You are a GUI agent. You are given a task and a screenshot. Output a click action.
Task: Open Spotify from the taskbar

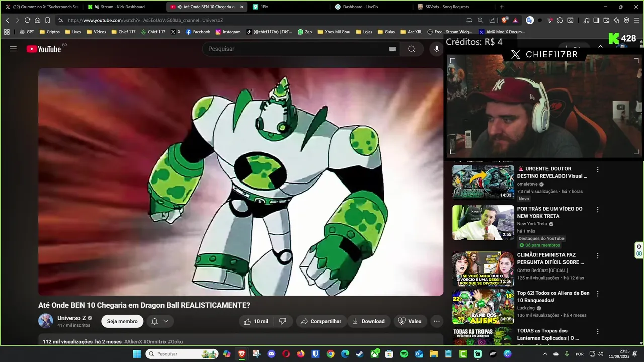pos(404,354)
